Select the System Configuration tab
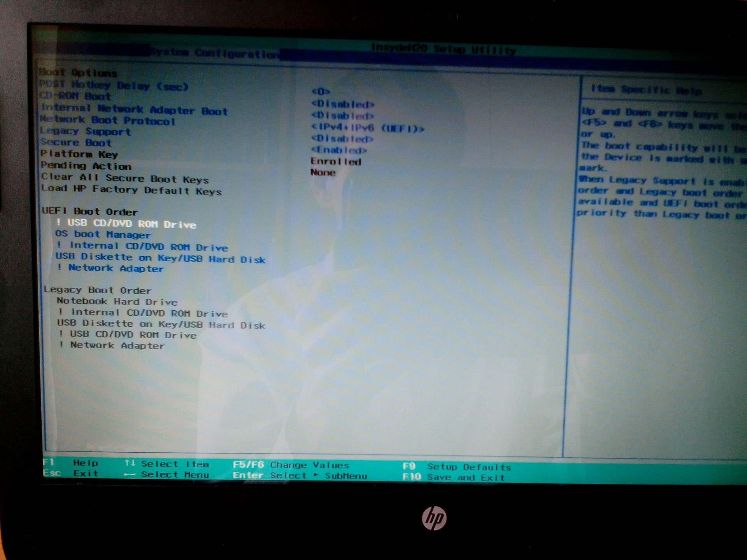Viewport: 747px width, 560px height. click(214, 53)
